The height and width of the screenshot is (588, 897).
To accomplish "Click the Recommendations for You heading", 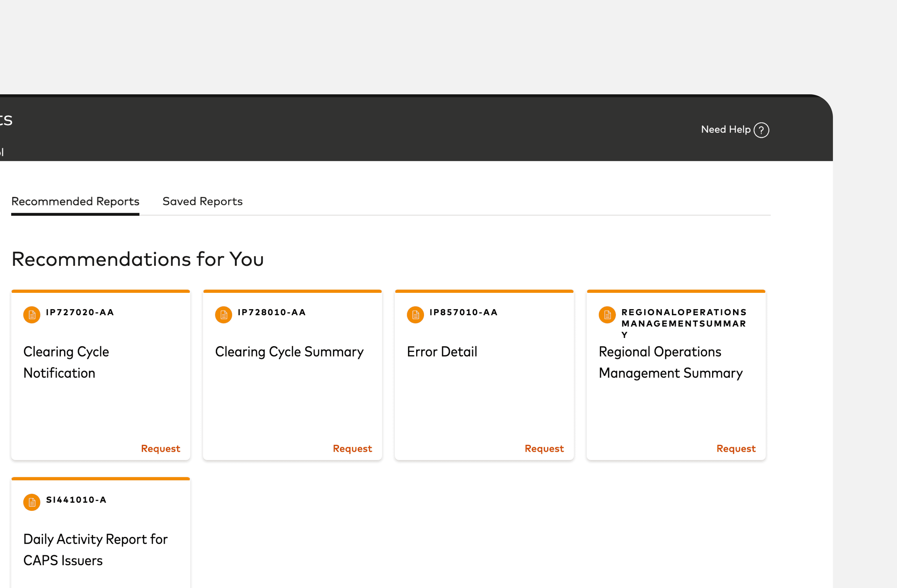I will [137, 260].
